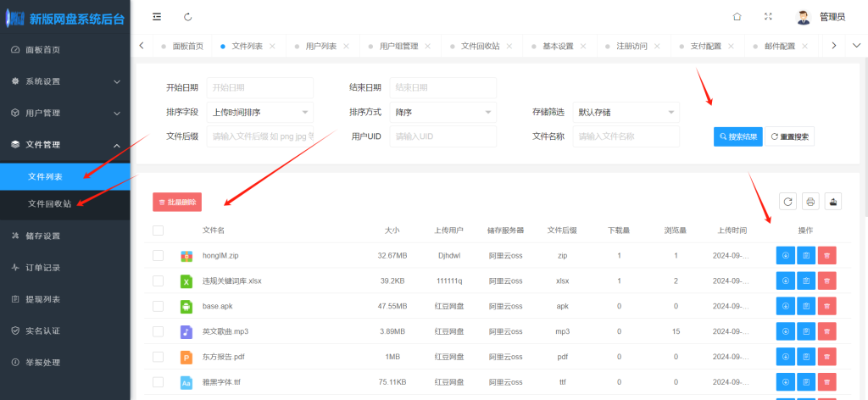Click the refresh page icon in header
Image resolution: width=868 pixels, height=400 pixels.
pos(187,17)
